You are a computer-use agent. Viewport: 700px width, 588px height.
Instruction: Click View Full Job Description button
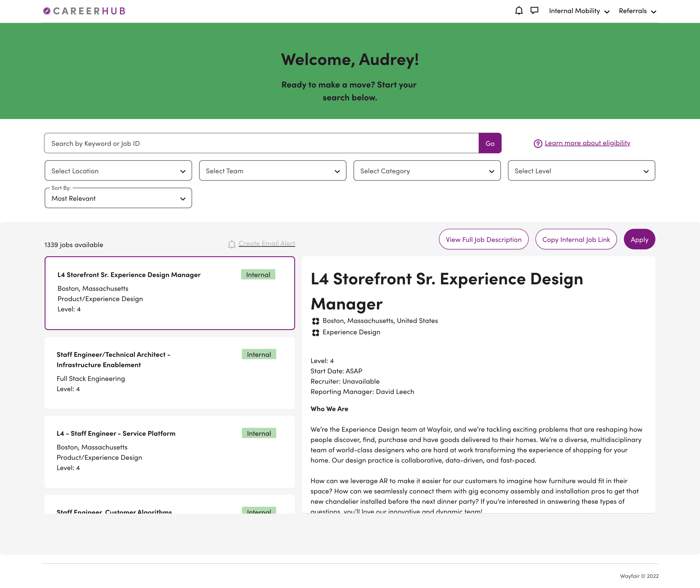tap(483, 239)
